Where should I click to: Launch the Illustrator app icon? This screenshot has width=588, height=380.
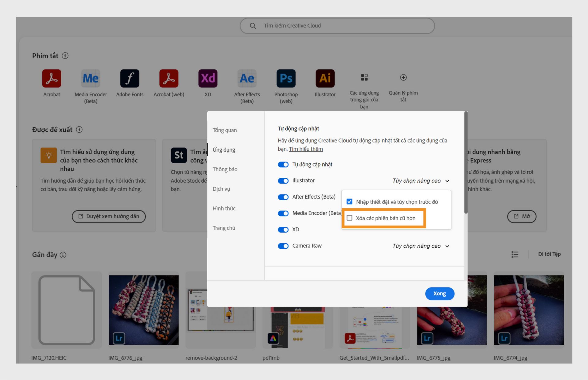coord(325,78)
